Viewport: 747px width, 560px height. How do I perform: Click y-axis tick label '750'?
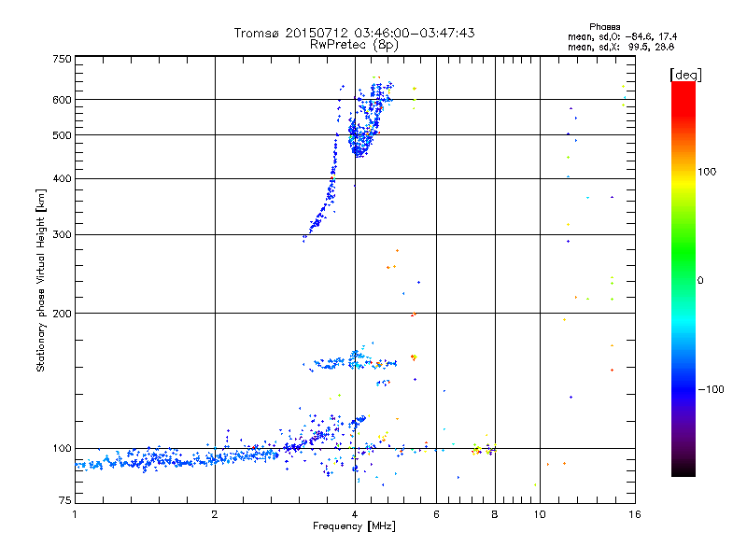[62, 59]
